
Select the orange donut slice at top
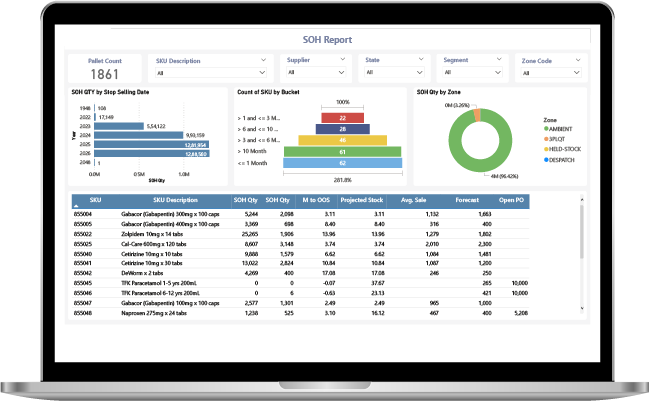(477, 115)
